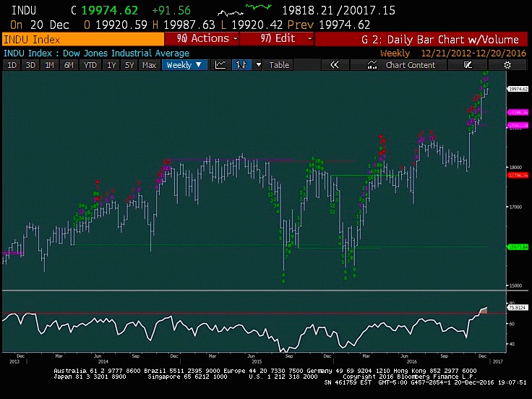Click the high value 19987.63
Image resolution: width=532 pixels, height=399 pixels.
[x=189, y=25]
